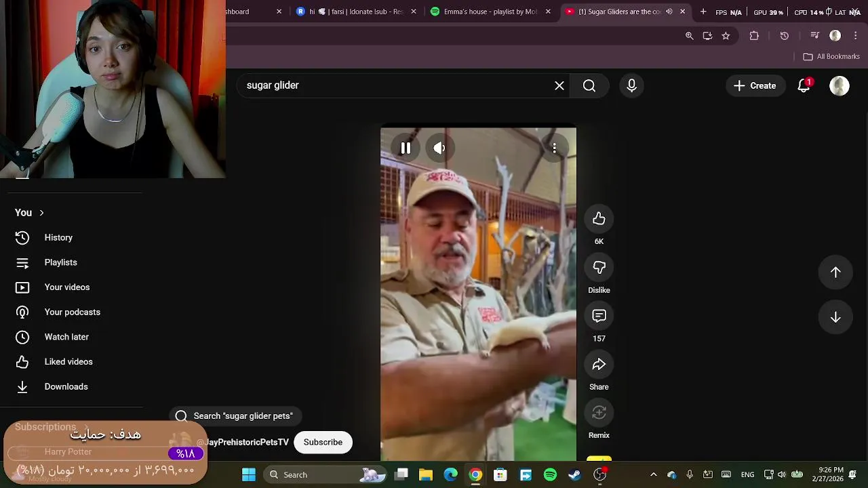Open YouTube notifications bell
Viewport: 868px width, 488px height.
(x=804, y=85)
